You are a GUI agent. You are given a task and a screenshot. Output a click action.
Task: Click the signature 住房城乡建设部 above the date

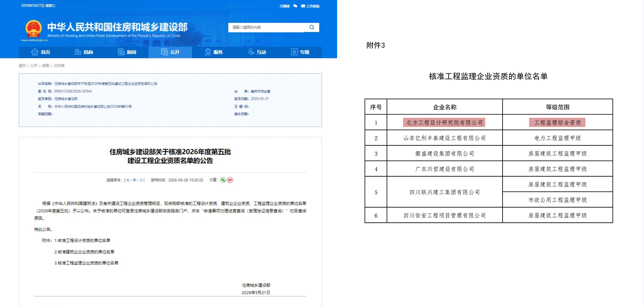[256, 285]
